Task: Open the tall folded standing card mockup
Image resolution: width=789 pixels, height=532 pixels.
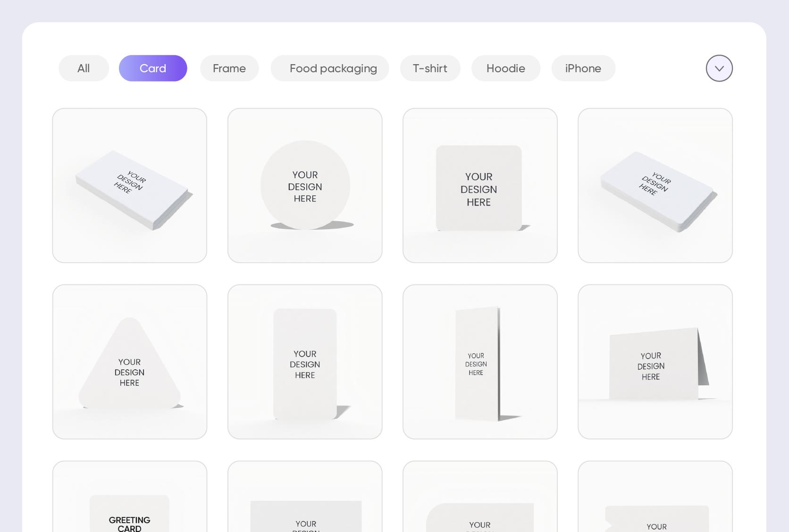Action: click(480, 362)
